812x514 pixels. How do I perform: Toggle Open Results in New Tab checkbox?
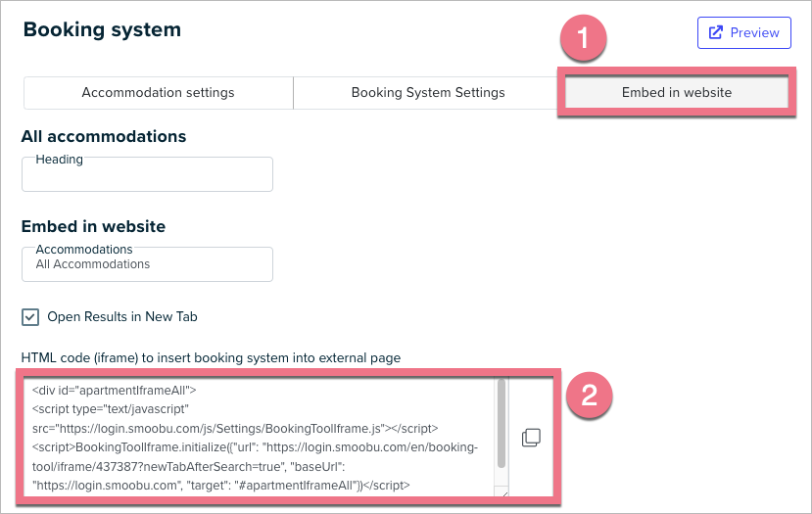pyautogui.click(x=30, y=317)
